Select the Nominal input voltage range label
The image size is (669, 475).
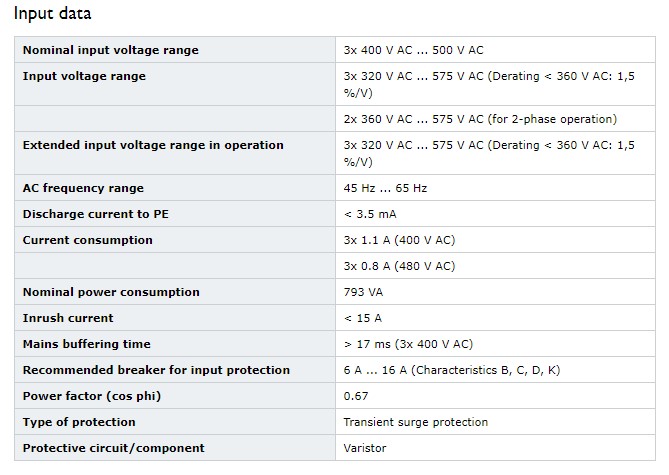click(111, 50)
